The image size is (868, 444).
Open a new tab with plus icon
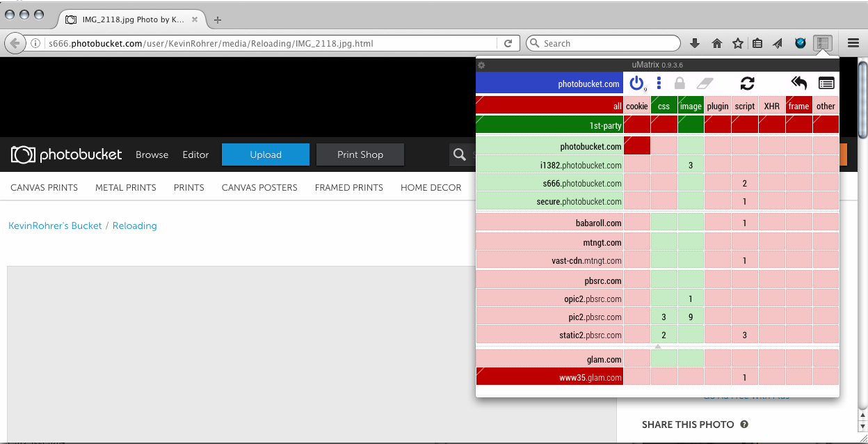218,19
